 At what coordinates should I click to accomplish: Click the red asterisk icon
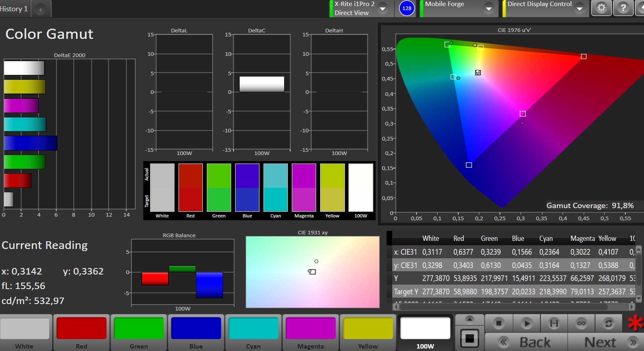pyautogui.click(x=635, y=323)
